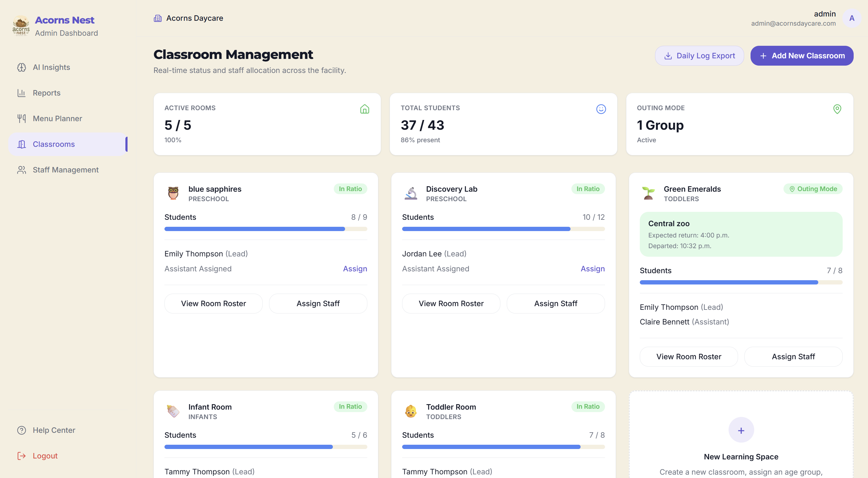The width and height of the screenshot is (868, 478).
Task: View Room Roster for Discovery Lab
Action: click(x=451, y=303)
